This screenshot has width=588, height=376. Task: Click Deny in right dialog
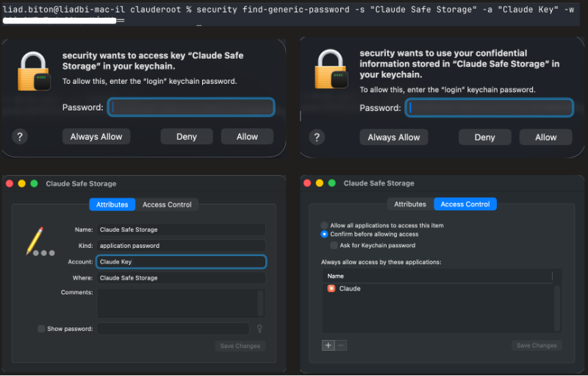click(485, 138)
